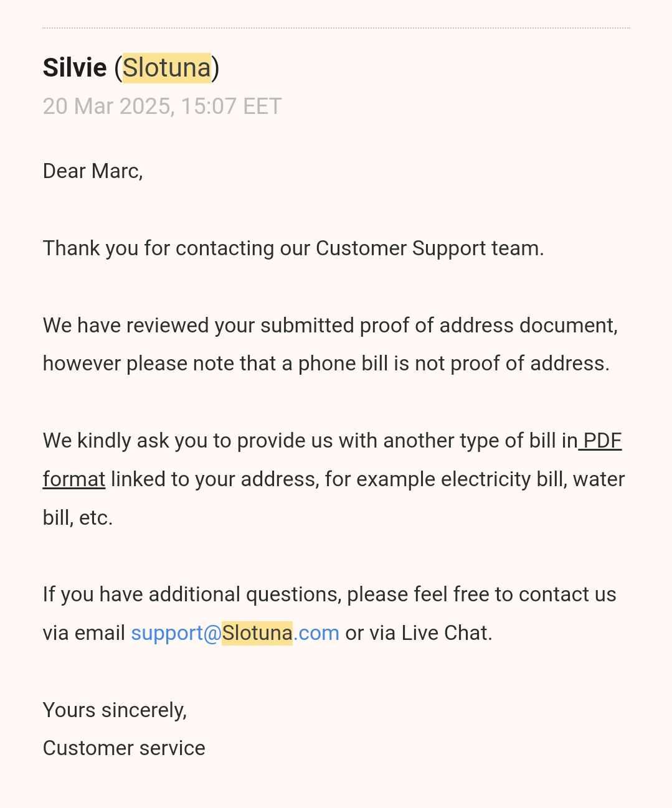Click "We have reviewed" sentence start
The width and height of the screenshot is (672, 808).
(x=125, y=326)
